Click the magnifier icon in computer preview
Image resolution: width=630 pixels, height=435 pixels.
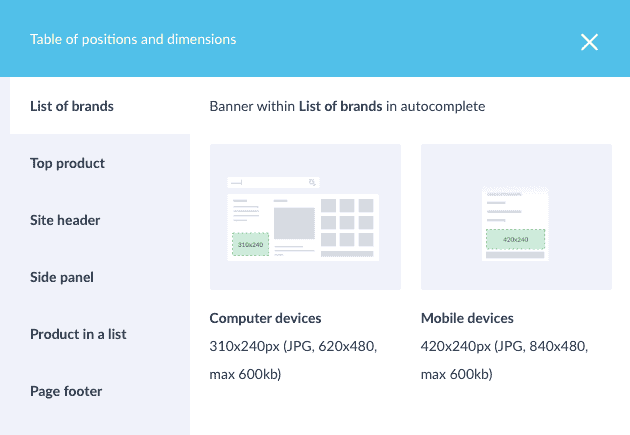(x=312, y=183)
